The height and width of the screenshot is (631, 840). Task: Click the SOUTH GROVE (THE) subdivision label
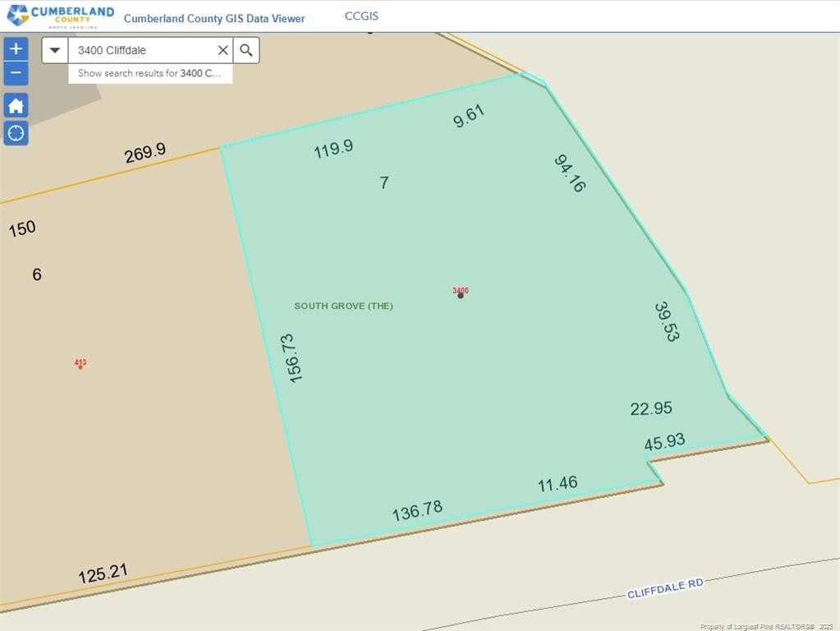(x=343, y=306)
